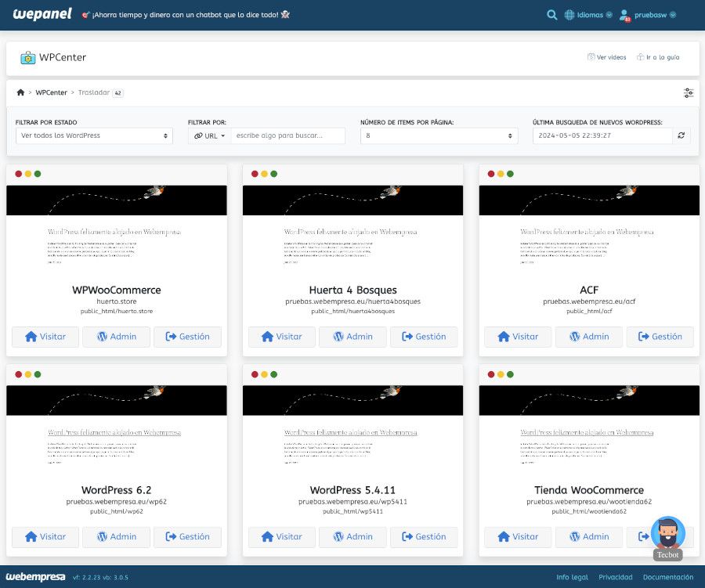
Task: Visit the Tienda WooCommerce site
Action: 518,537
